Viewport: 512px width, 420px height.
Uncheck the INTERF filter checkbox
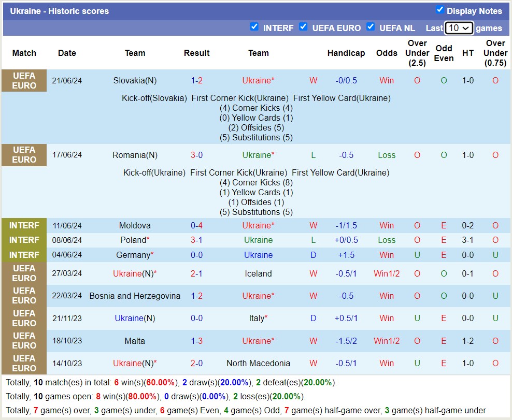[x=254, y=27]
